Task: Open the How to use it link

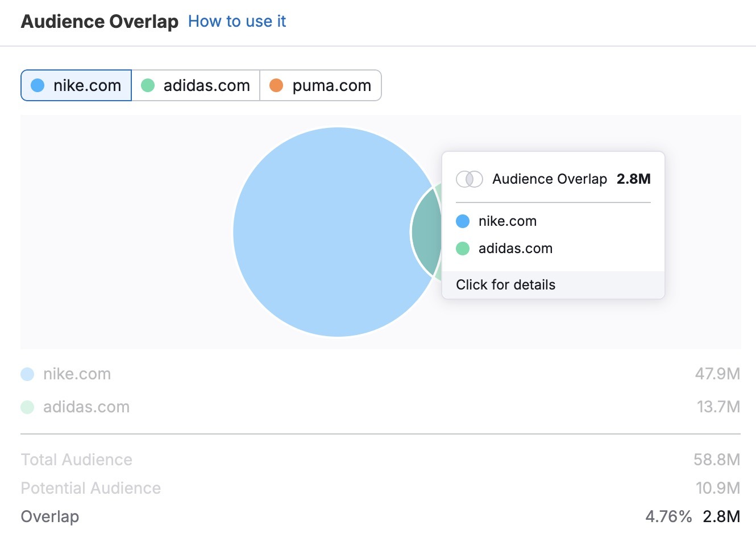Action: tap(237, 21)
